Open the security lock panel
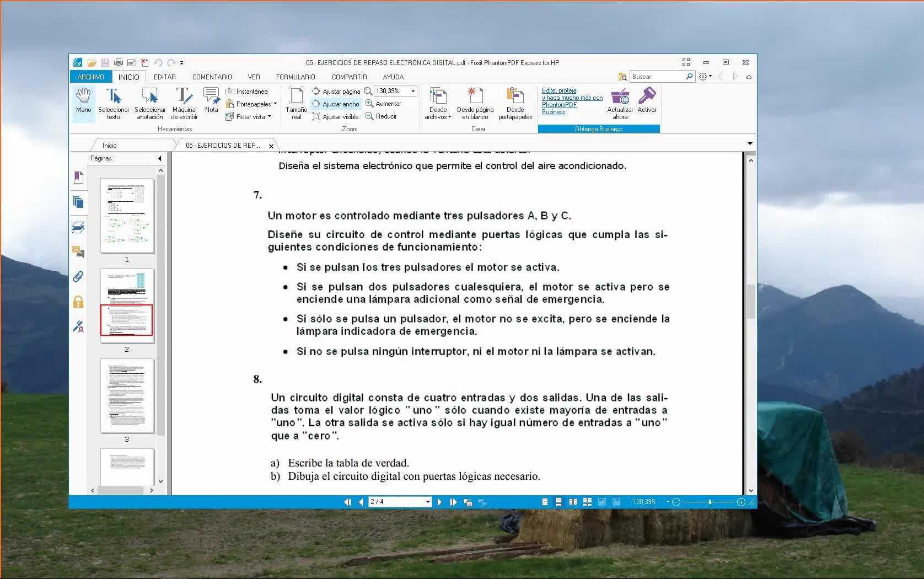The height and width of the screenshot is (579, 924). pos(78,302)
